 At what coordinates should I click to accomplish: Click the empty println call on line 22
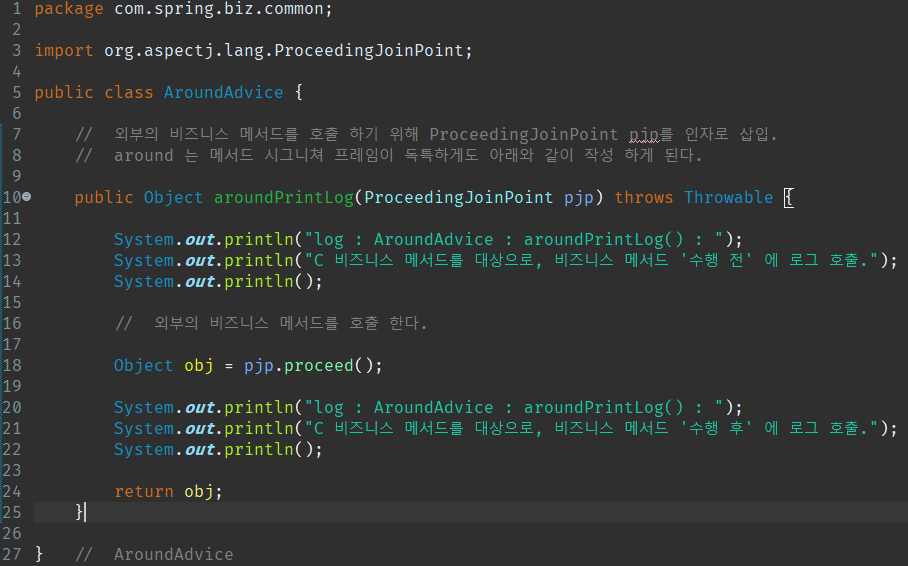218,450
